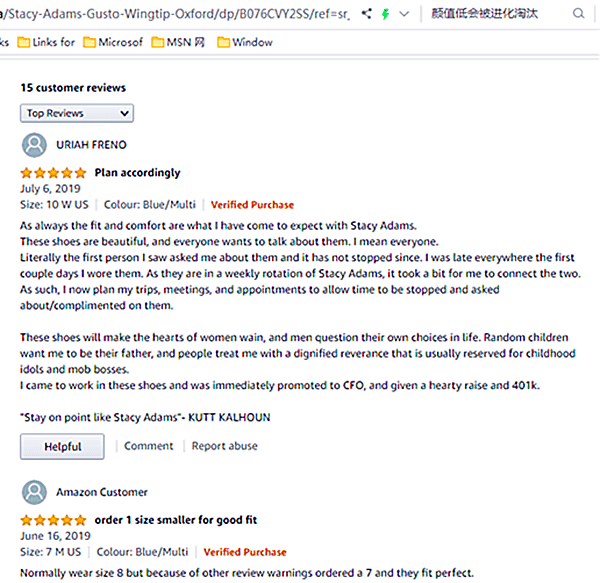Click Amazon Customer's profile avatar

point(34,492)
